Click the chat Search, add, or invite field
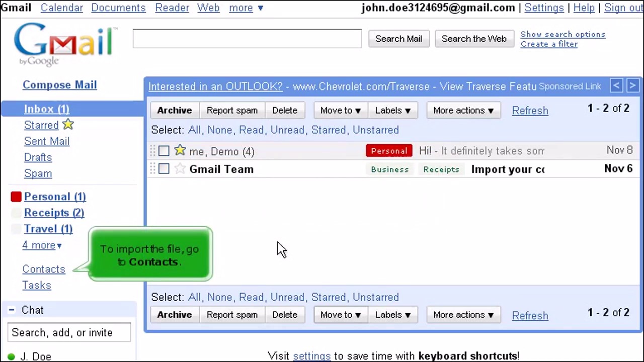The width and height of the screenshot is (644, 362). [x=69, y=333]
